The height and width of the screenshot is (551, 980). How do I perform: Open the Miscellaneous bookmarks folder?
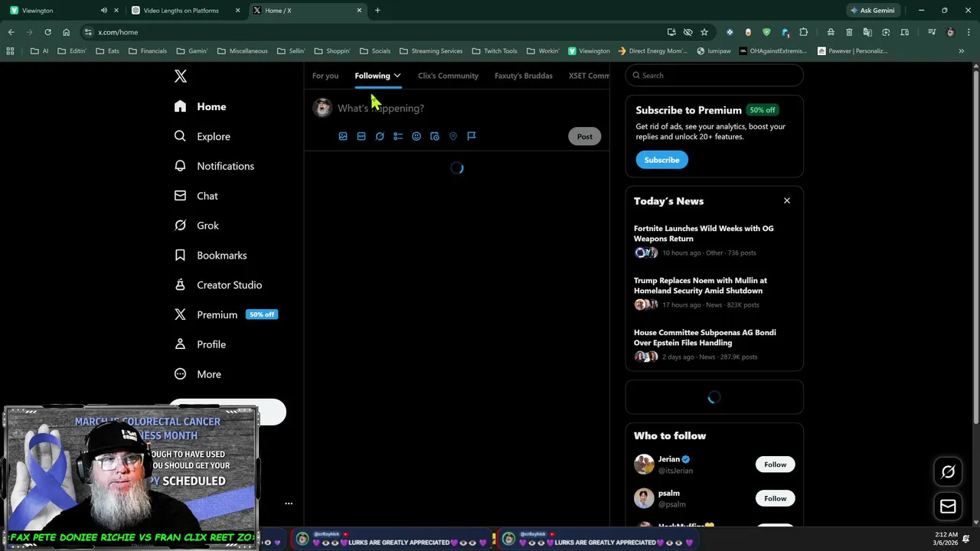243,51
